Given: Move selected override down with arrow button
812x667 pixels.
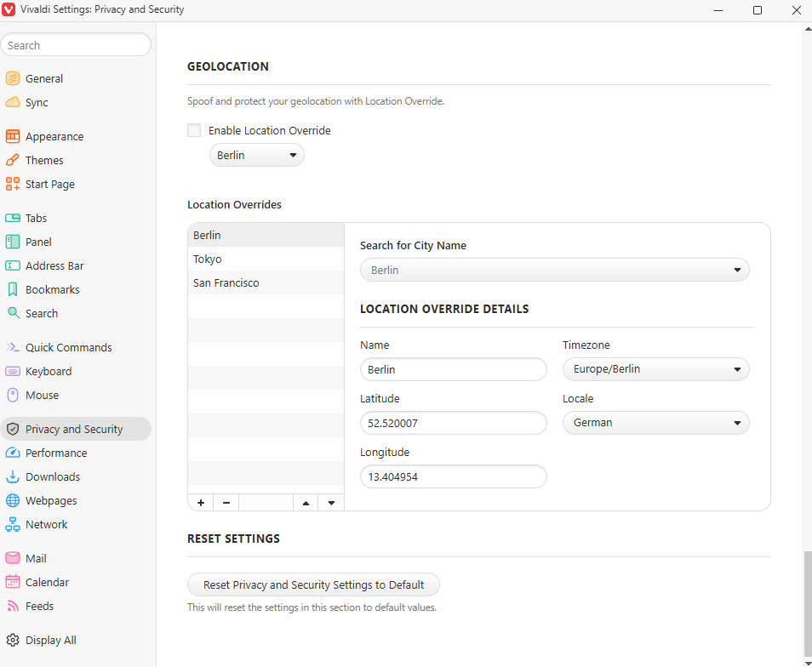Looking at the screenshot, I should [331, 502].
